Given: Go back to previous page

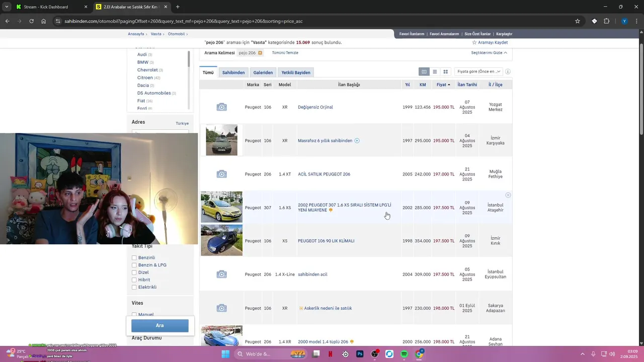Looking at the screenshot, I should [7, 21].
